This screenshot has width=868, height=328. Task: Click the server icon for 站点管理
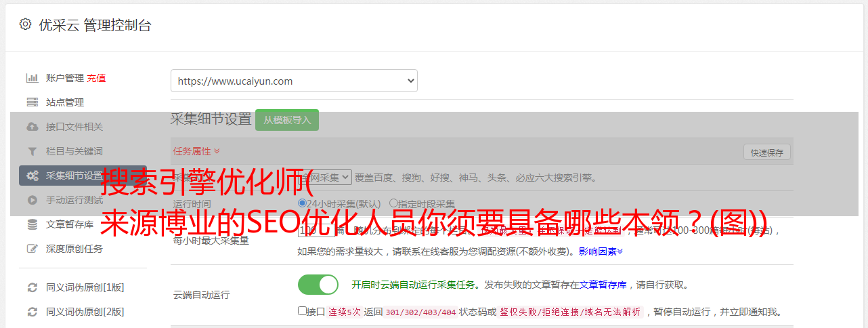click(x=32, y=102)
